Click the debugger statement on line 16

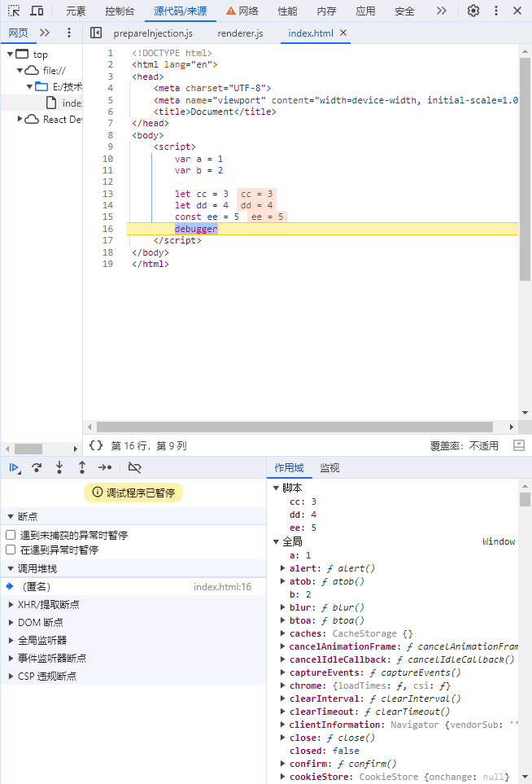196,229
